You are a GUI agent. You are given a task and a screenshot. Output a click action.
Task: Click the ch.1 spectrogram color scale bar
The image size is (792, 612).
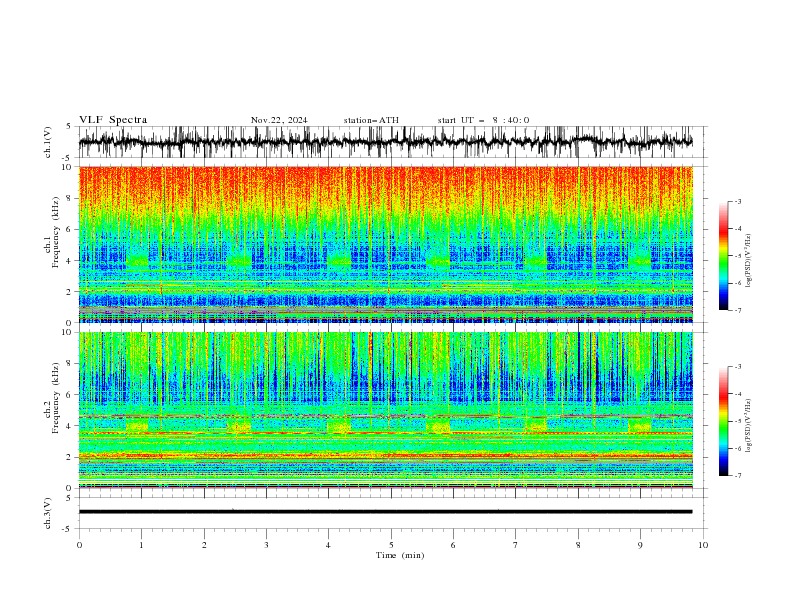coord(724,256)
